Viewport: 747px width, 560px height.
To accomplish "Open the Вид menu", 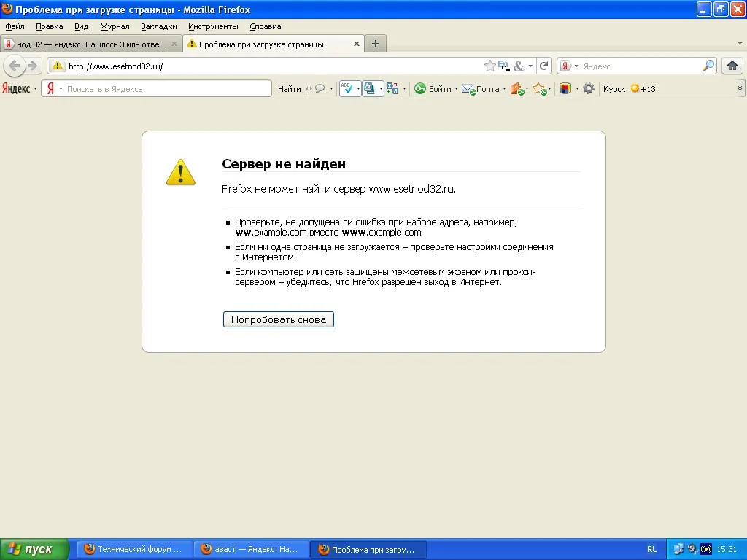I will point(82,26).
